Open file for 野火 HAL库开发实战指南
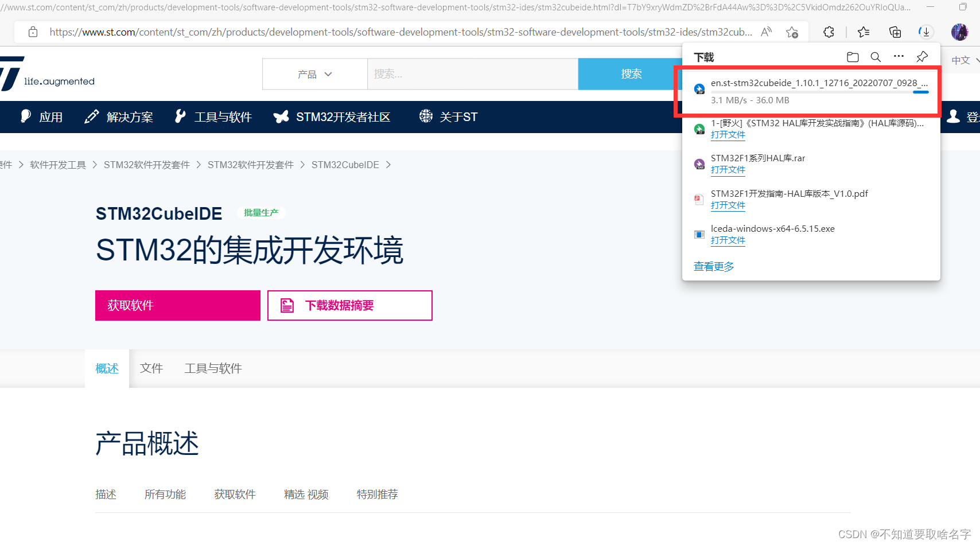Image resolution: width=980 pixels, height=545 pixels. (728, 135)
